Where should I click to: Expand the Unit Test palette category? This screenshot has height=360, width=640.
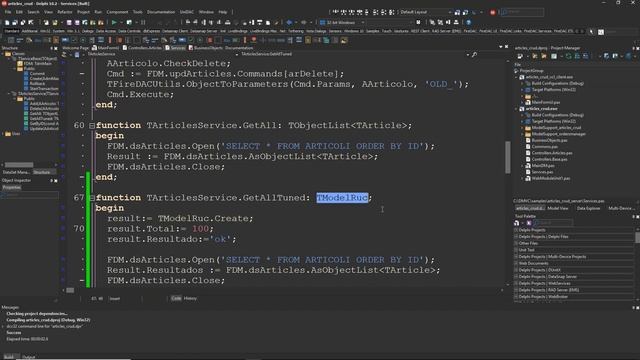point(516,250)
